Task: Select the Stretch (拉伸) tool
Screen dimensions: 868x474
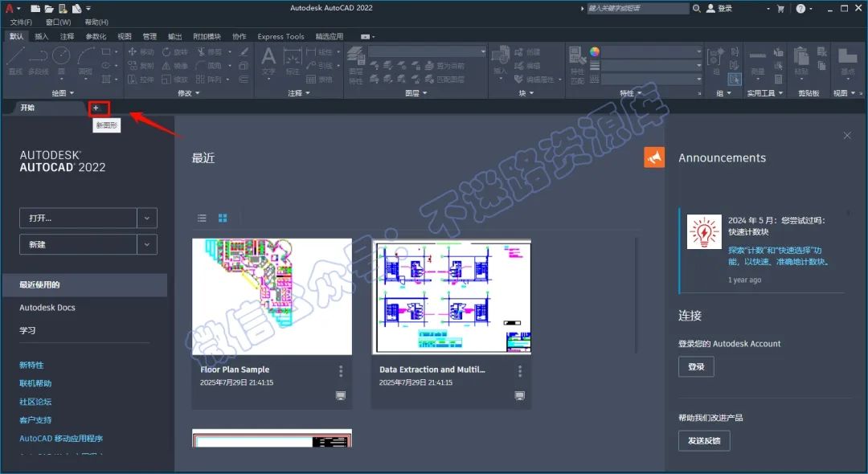Action: 141,79
